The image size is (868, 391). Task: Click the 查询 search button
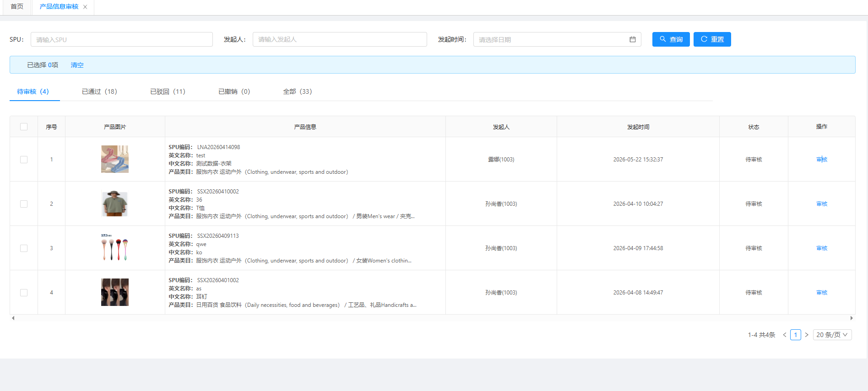[x=671, y=39]
